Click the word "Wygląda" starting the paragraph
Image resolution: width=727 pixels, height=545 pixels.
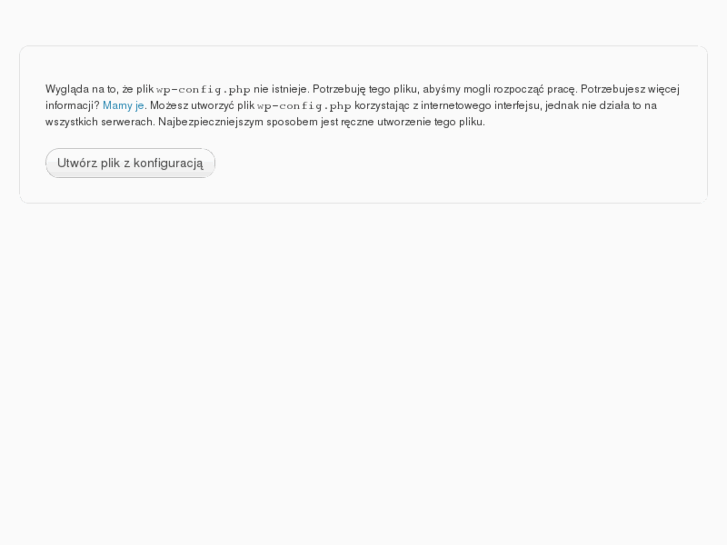(67, 89)
